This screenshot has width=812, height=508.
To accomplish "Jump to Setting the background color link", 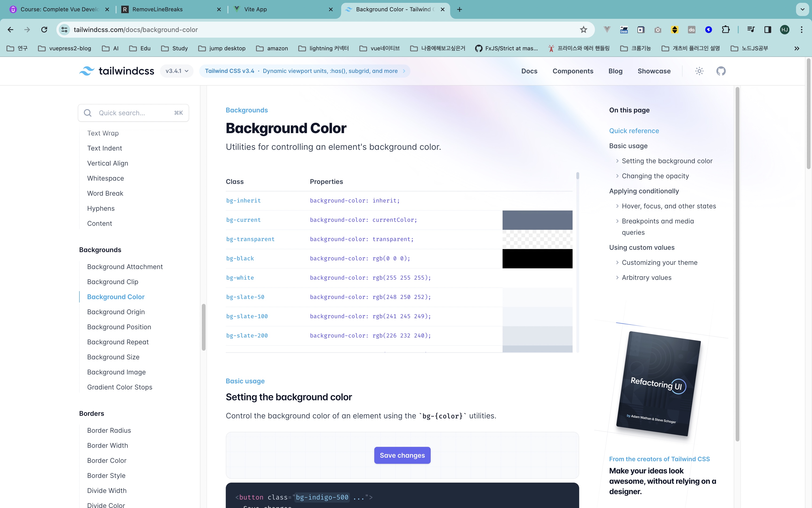I will tap(667, 161).
